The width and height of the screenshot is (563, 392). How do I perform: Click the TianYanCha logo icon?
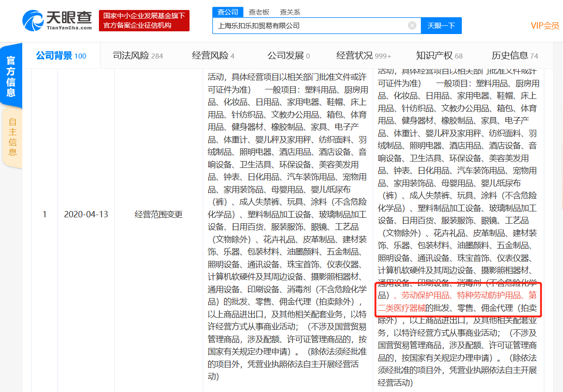[x=33, y=21]
